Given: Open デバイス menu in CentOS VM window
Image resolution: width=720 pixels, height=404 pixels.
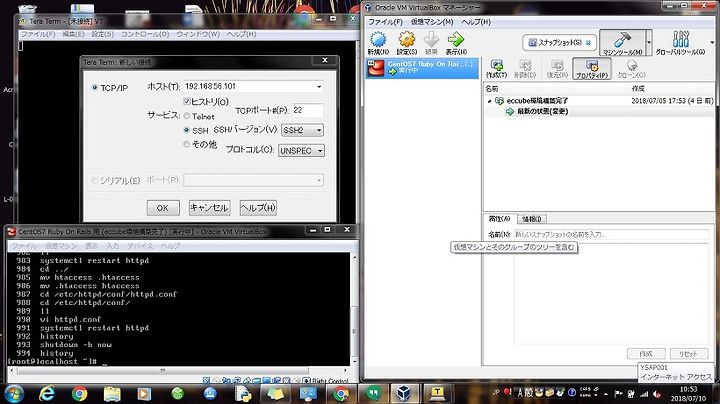Looking at the screenshot, I should (140, 246).
